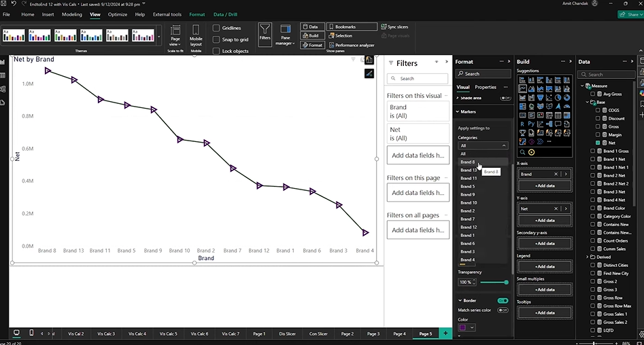
Task: Click Sync slicers button
Action: pyautogui.click(x=394, y=26)
